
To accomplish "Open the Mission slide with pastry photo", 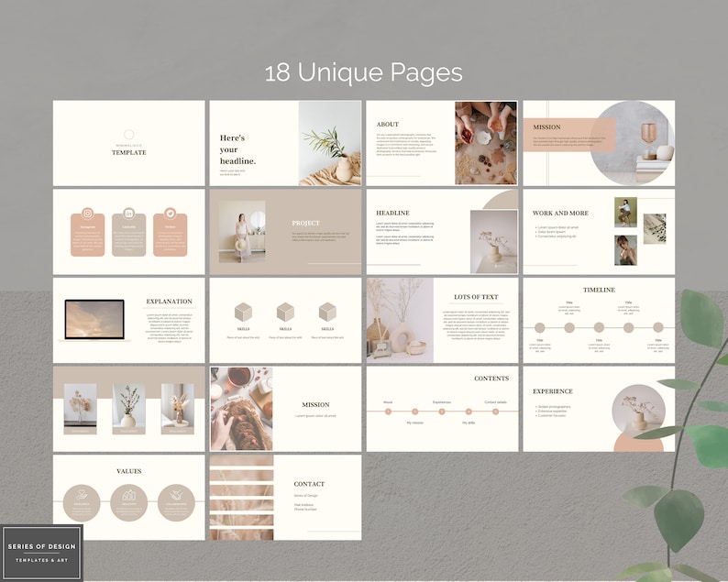I will click(x=285, y=409).
